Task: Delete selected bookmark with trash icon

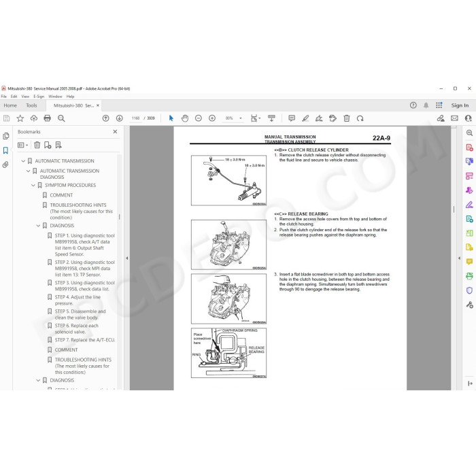Action: pos(37,145)
